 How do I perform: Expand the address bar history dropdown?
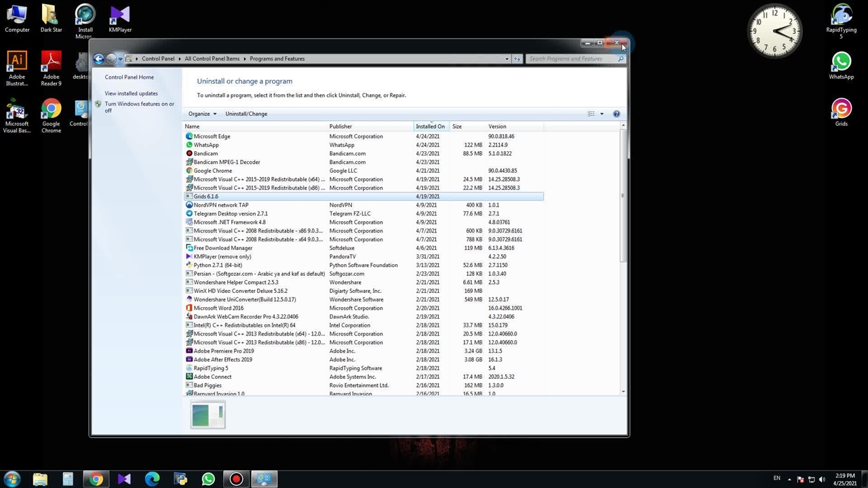click(507, 59)
